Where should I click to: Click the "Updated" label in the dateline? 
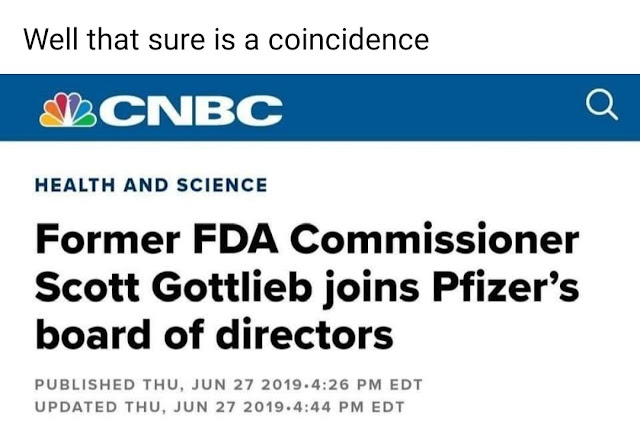click(76, 407)
